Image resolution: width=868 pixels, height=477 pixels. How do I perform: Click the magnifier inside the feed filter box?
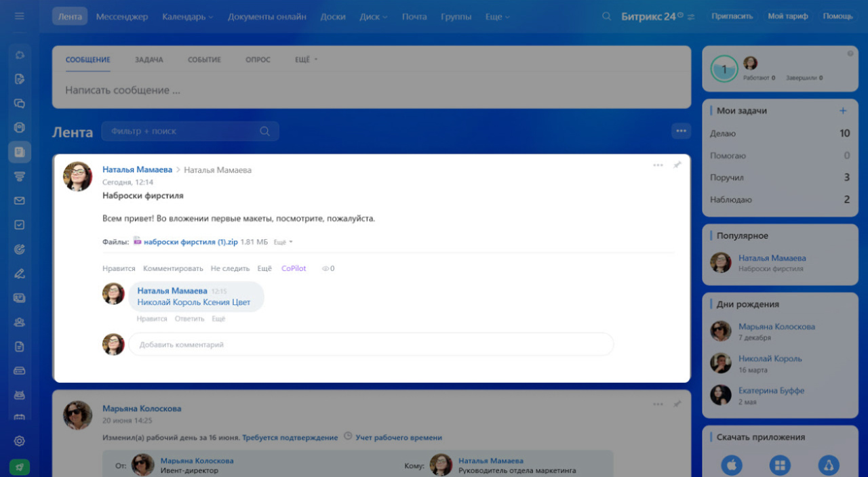tap(265, 131)
